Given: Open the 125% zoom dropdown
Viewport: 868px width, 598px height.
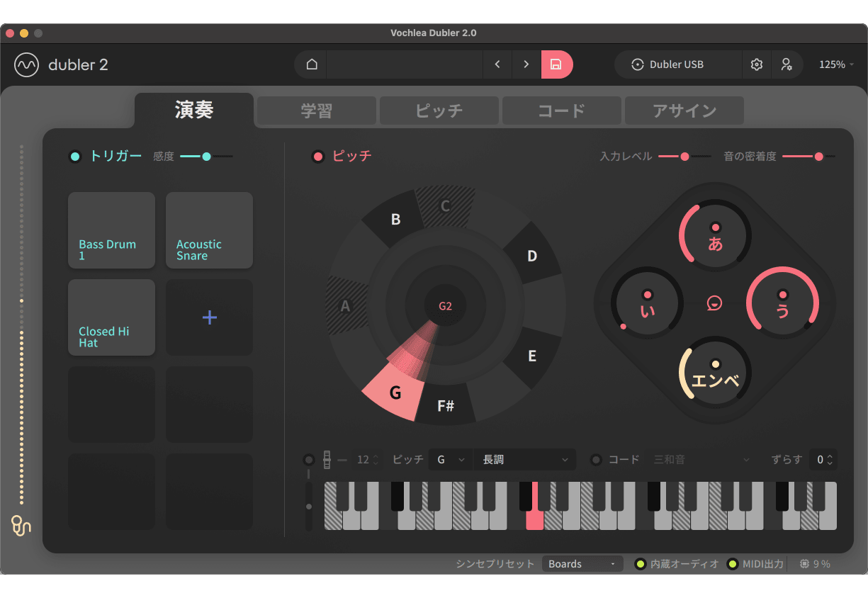Looking at the screenshot, I should coord(836,64).
